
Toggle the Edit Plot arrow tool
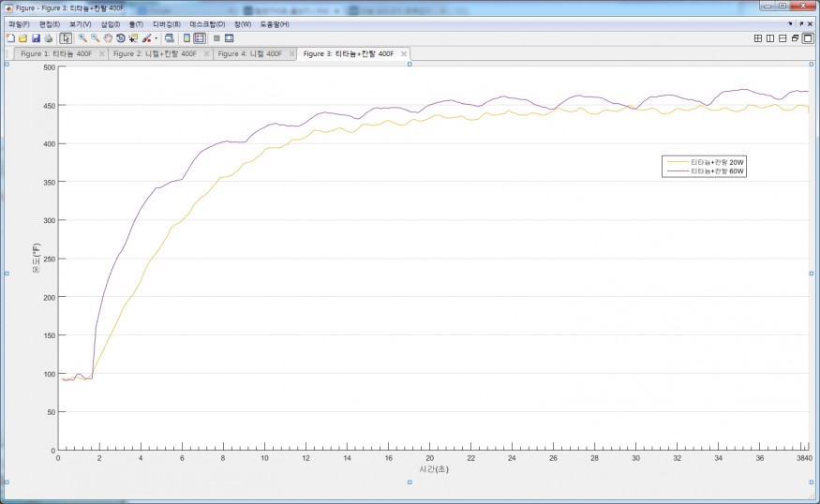66,38
